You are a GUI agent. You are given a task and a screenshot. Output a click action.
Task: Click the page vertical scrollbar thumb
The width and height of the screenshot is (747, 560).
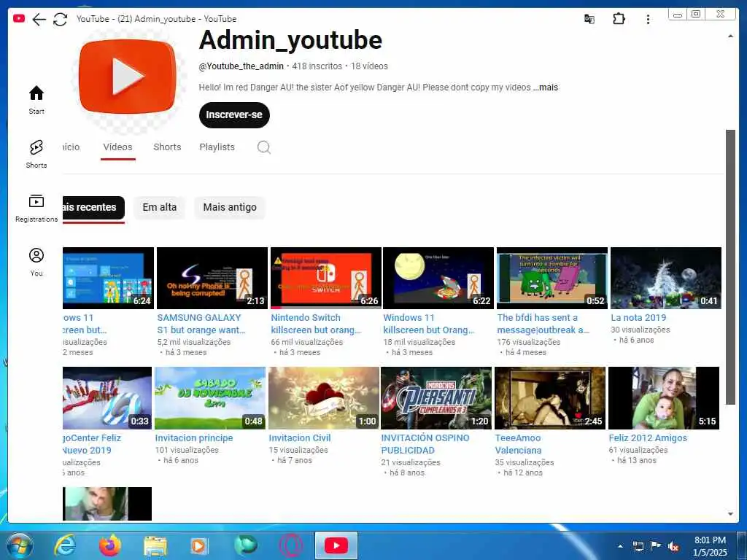(x=730, y=267)
